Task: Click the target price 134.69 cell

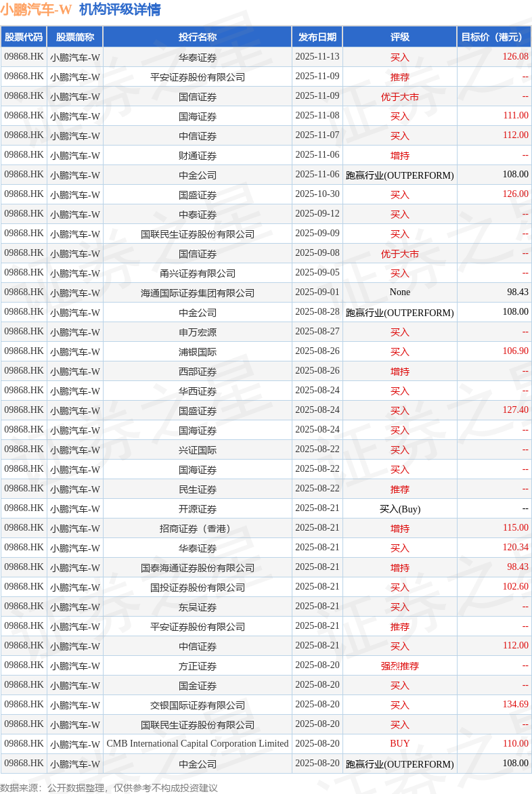Action: click(494, 705)
